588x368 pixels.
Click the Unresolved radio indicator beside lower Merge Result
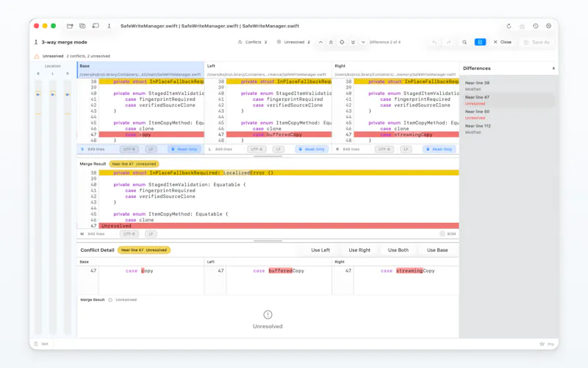[110, 300]
